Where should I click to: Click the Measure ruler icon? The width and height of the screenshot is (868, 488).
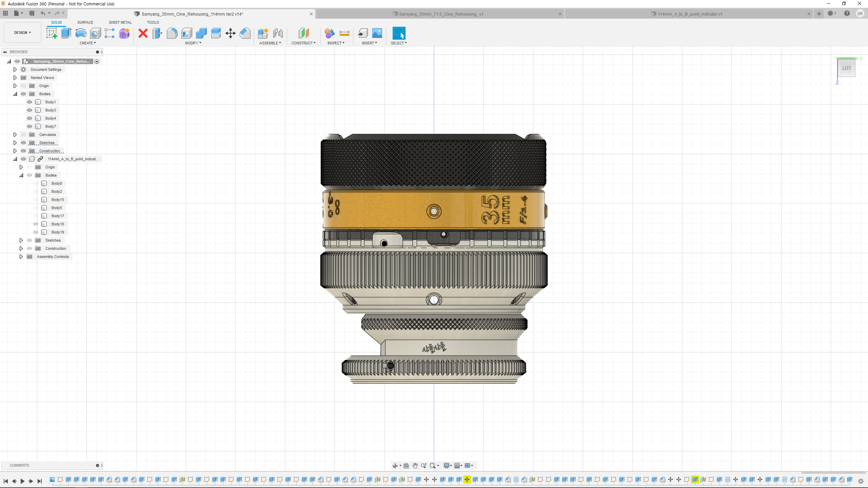coord(344,33)
